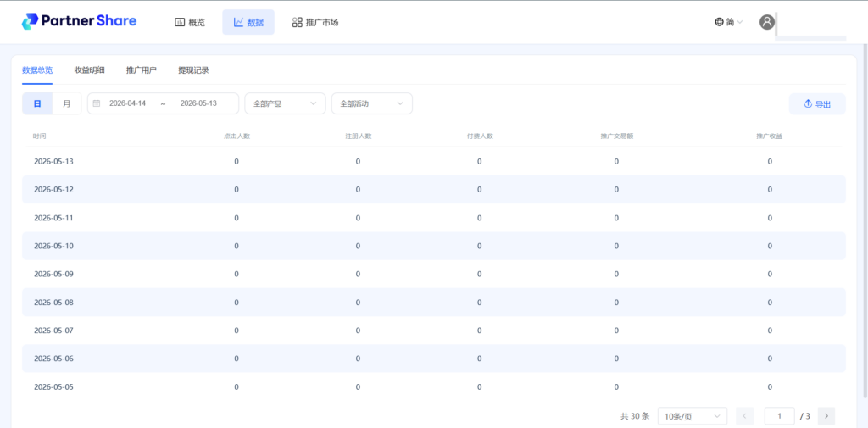Open the 推广市场 navigation item

click(315, 22)
